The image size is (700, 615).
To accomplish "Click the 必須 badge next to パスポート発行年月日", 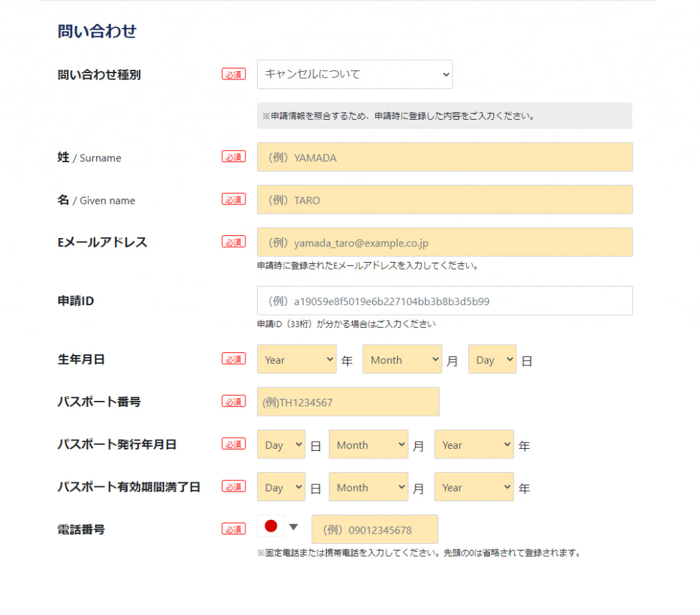I will [x=234, y=443].
